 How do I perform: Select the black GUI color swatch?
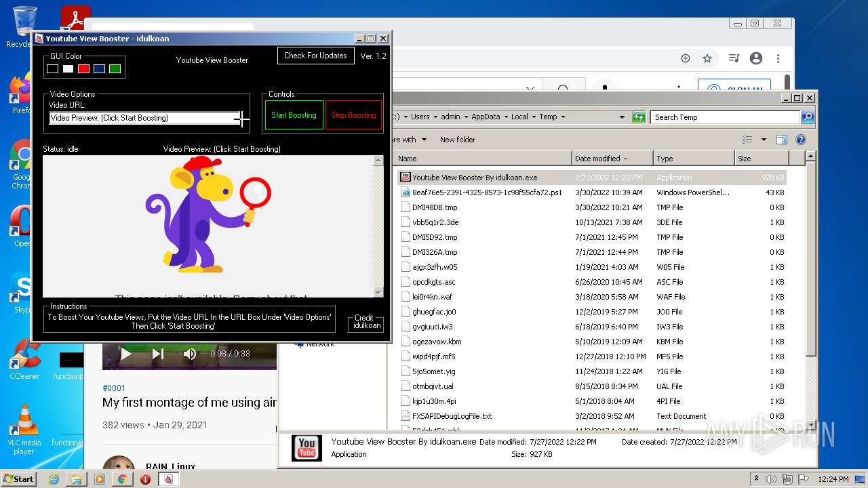pos(52,69)
